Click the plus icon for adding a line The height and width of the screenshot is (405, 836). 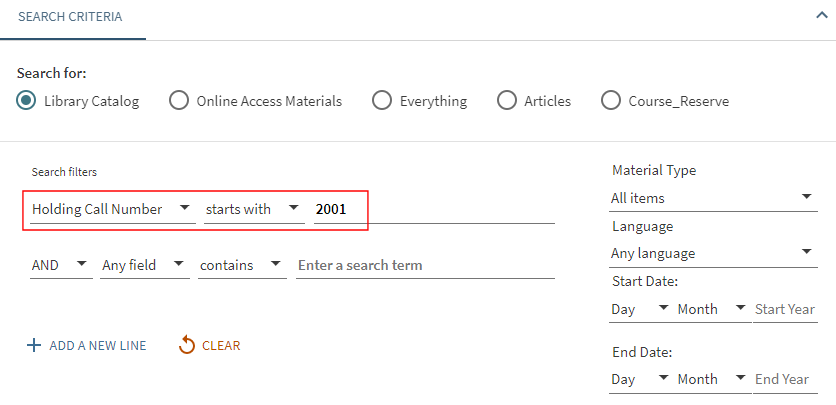coord(34,346)
